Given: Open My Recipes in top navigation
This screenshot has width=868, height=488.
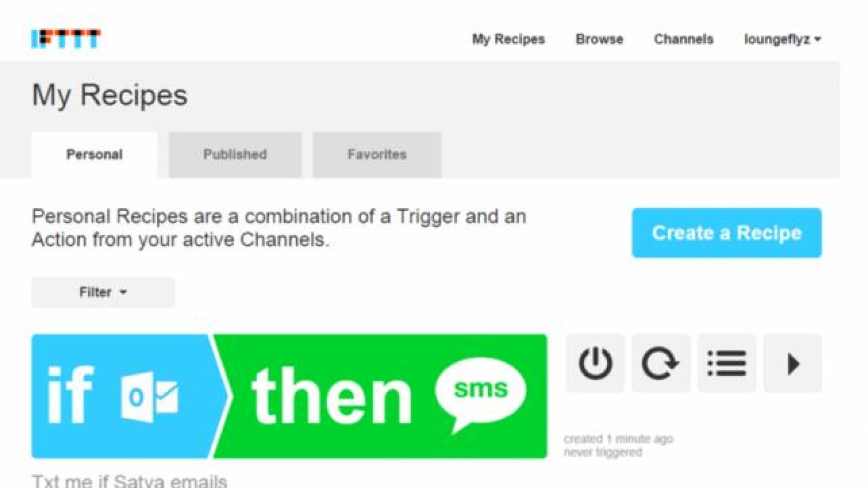Looking at the screenshot, I should coord(508,39).
